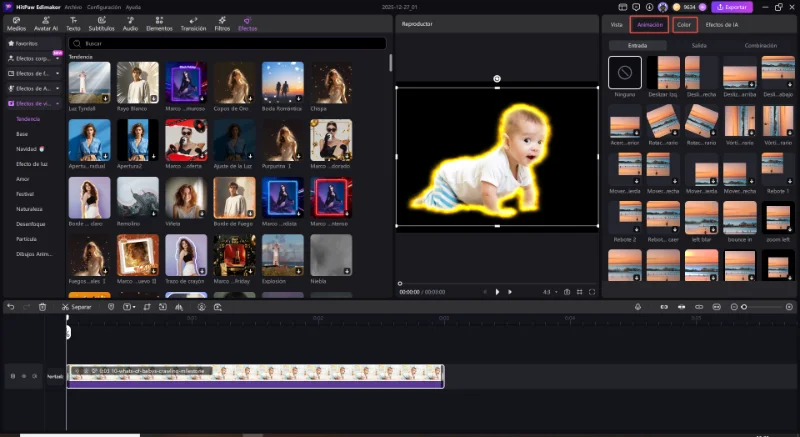Toggle the magnet snap icon in timeline toolbar
The width and height of the screenshot is (800, 437).
[664, 307]
